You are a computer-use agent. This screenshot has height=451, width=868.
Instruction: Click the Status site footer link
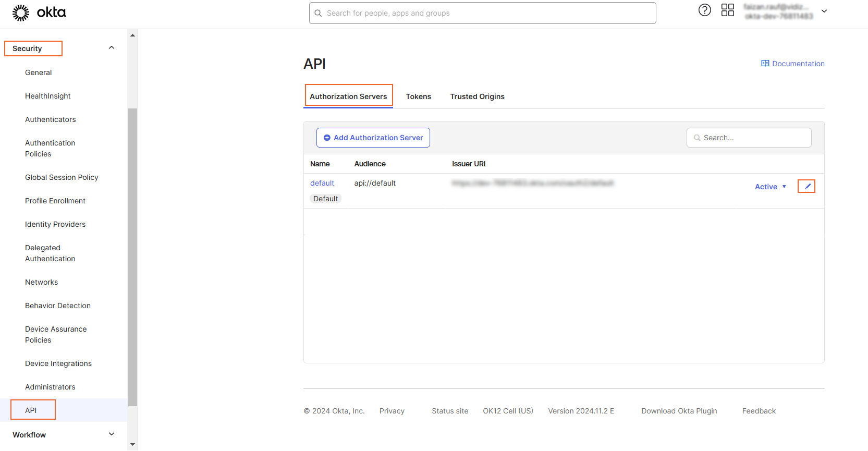tap(449, 411)
